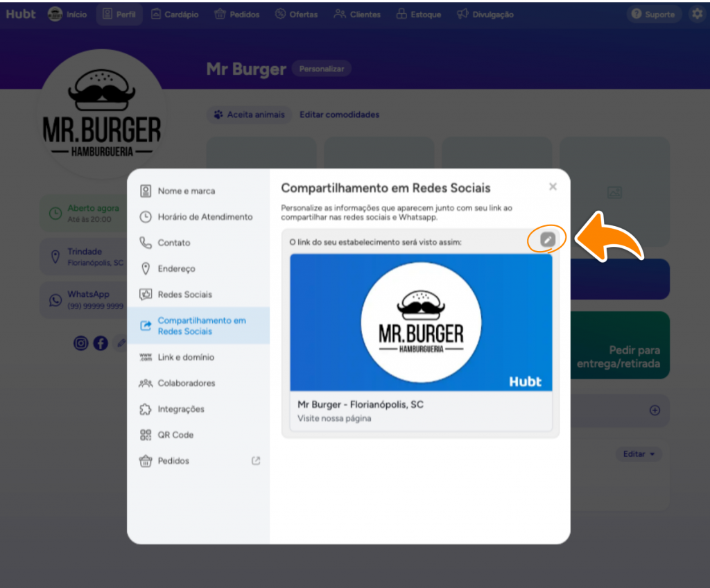Open the Cardápio tab
The width and height of the screenshot is (710, 588).
coord(175,15)
